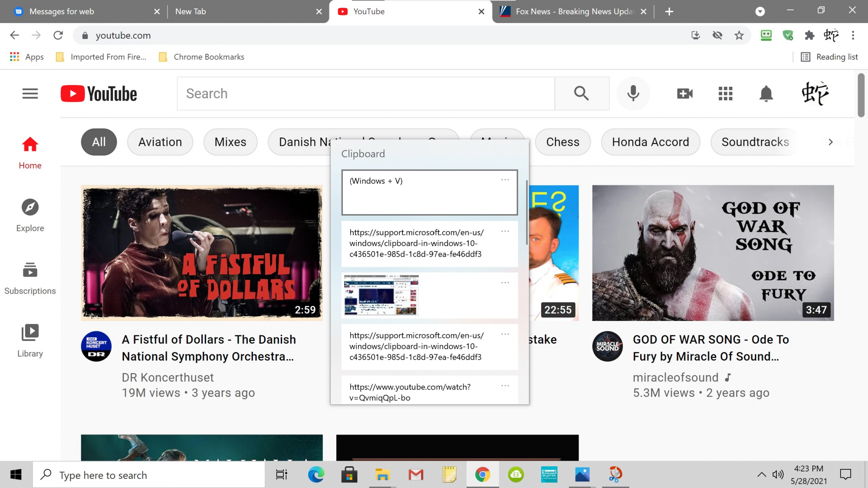
Task: Open the Imported From Firefox bookmarks folder
Action: 101,57
